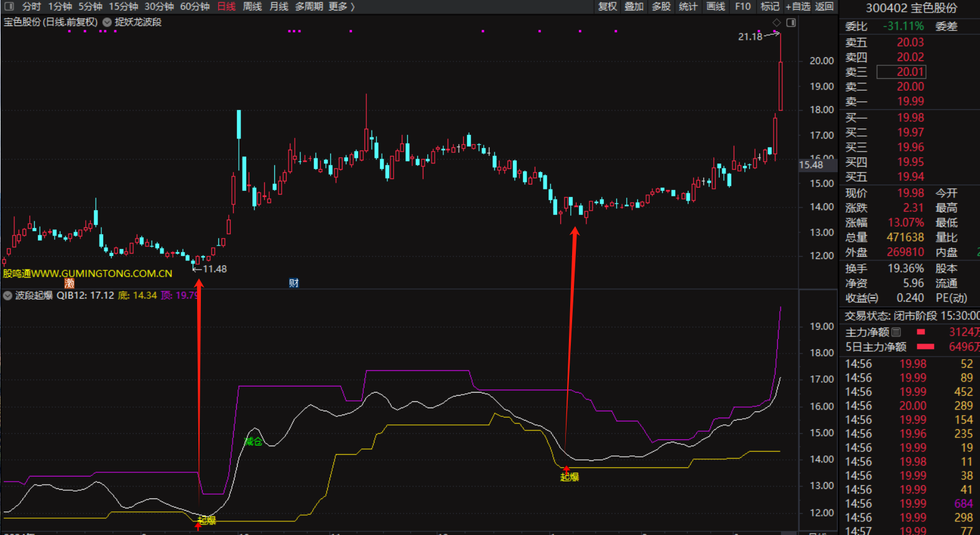This screenshot has width=980, height=535.
Task: Click the green 减仓 signal label
Action: (253, 442)
